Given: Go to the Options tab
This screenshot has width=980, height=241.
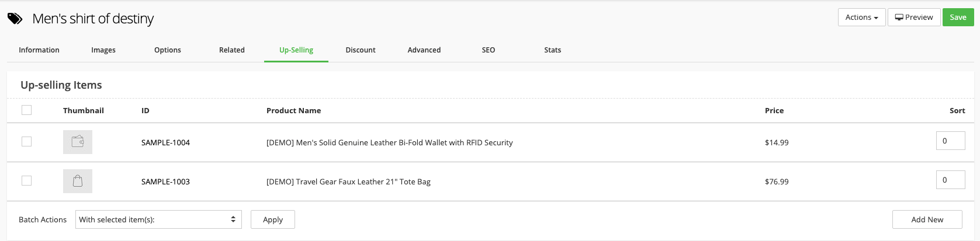Looking at the screenshot, I should pos(168,50).
